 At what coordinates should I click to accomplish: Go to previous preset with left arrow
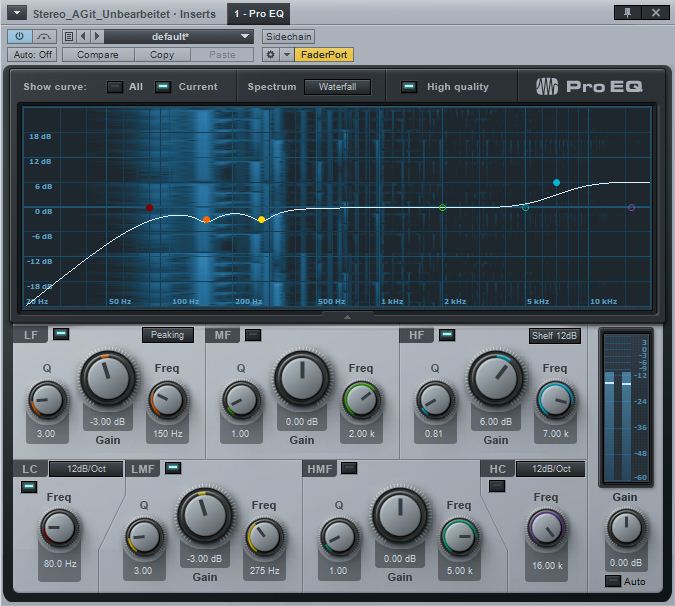(84, 37)
